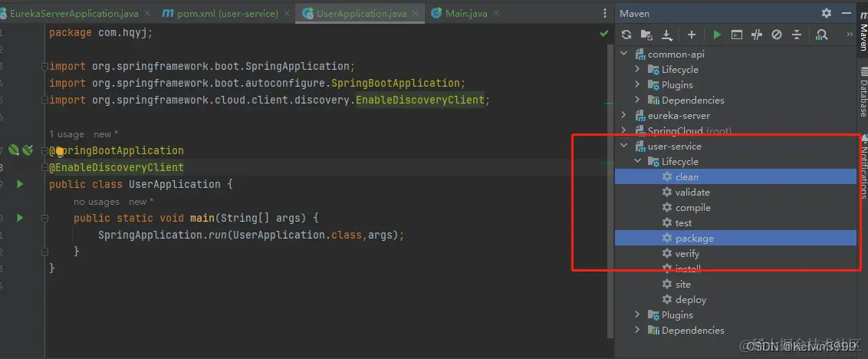Select the UserApplication.java tab

tap(360, 13)
